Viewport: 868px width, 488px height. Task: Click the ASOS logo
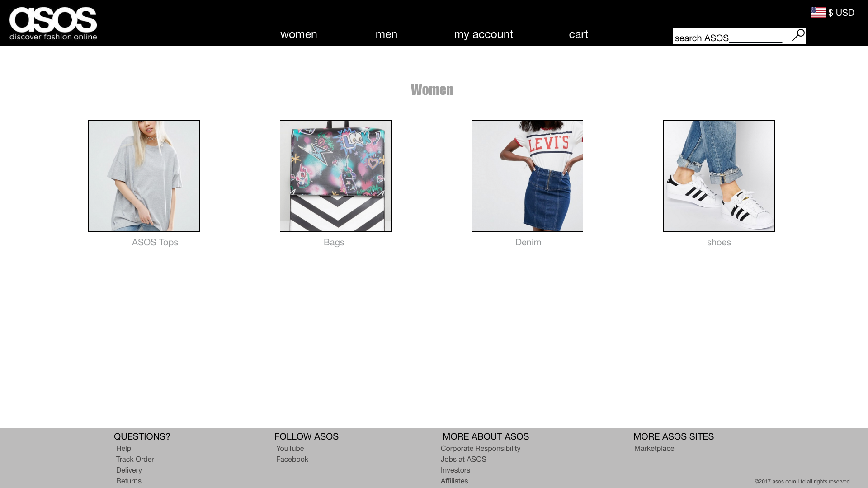click(x=53, y=23)
